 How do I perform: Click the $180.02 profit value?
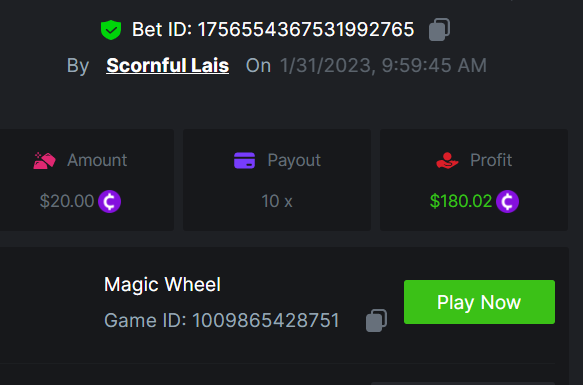(461, 201)
